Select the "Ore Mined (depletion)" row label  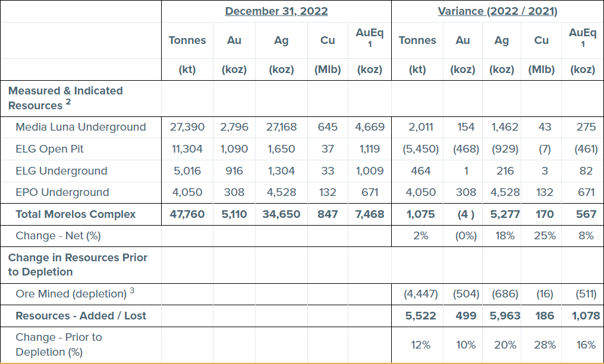(71, 294)
